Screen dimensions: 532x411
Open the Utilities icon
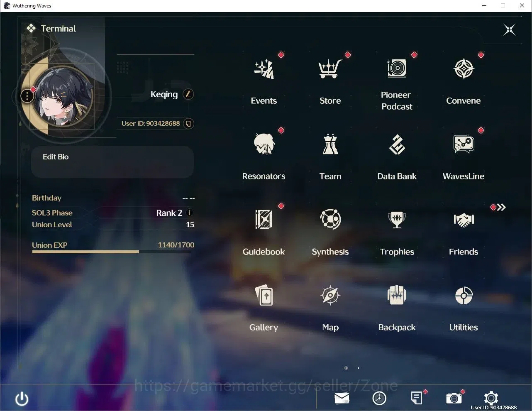[x=464, y=296]
